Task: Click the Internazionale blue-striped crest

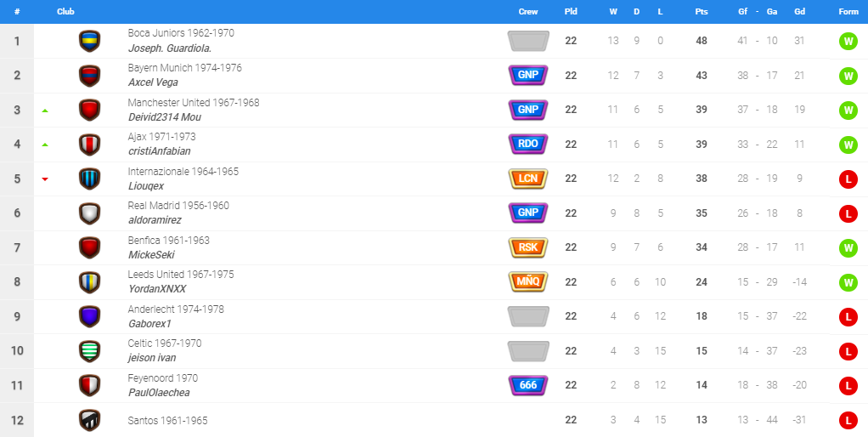Action: [89, 179]
